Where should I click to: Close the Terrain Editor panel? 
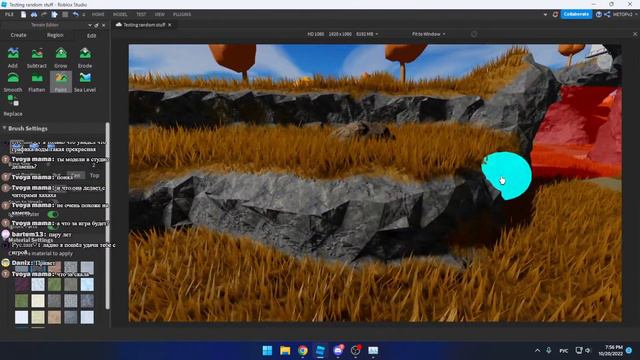pos(104,25)
